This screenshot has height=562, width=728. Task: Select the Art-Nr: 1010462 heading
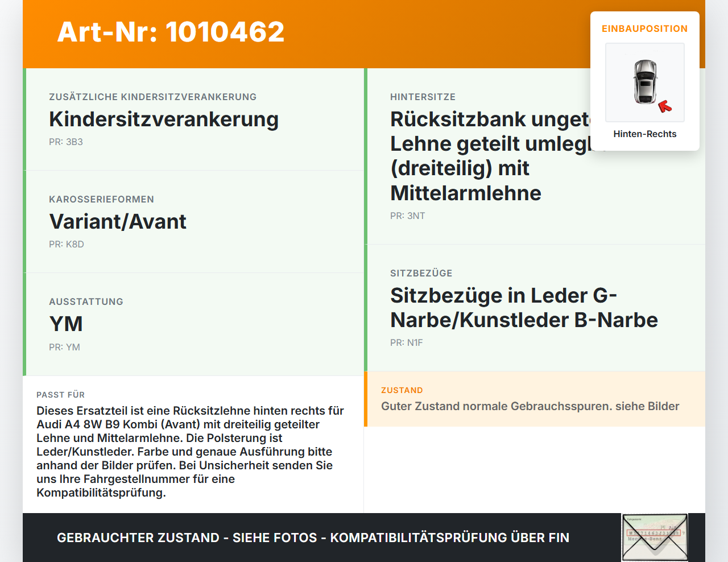(171, 32)
